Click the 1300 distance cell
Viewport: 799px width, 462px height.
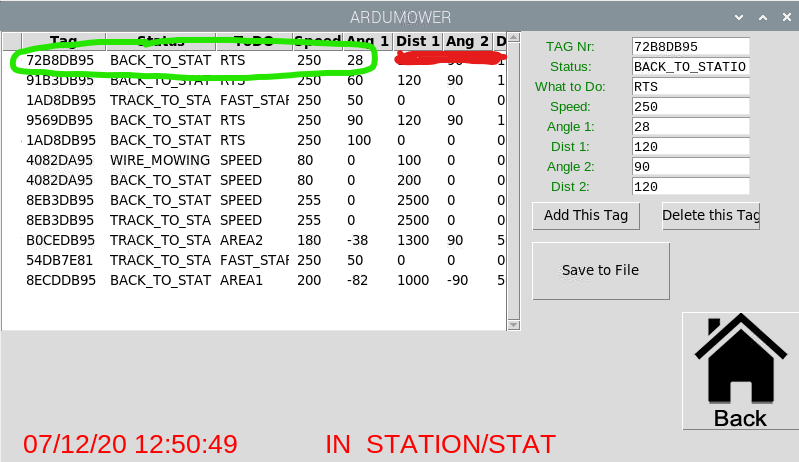pyautogui.click(x=413, y=240)
